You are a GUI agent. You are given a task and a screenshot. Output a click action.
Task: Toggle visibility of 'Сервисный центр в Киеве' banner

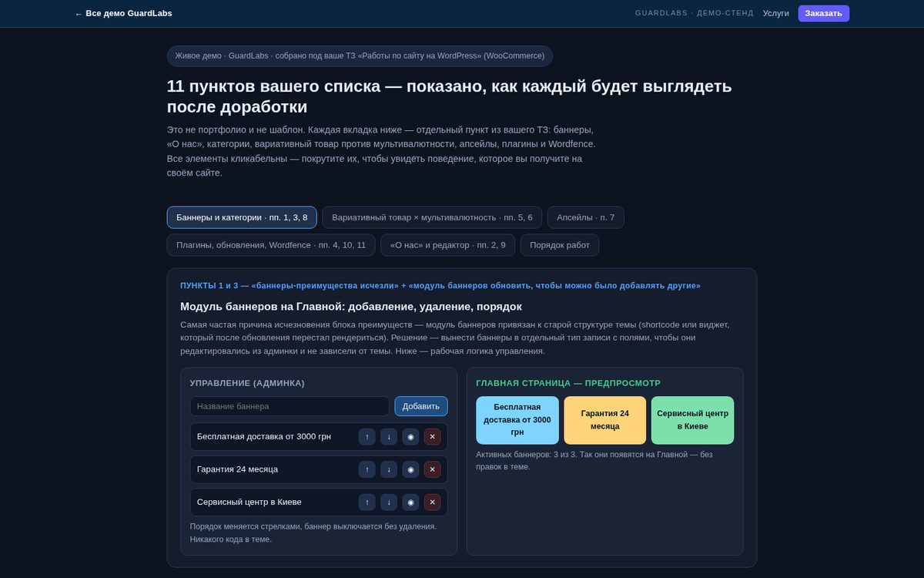tap(410, 502)
